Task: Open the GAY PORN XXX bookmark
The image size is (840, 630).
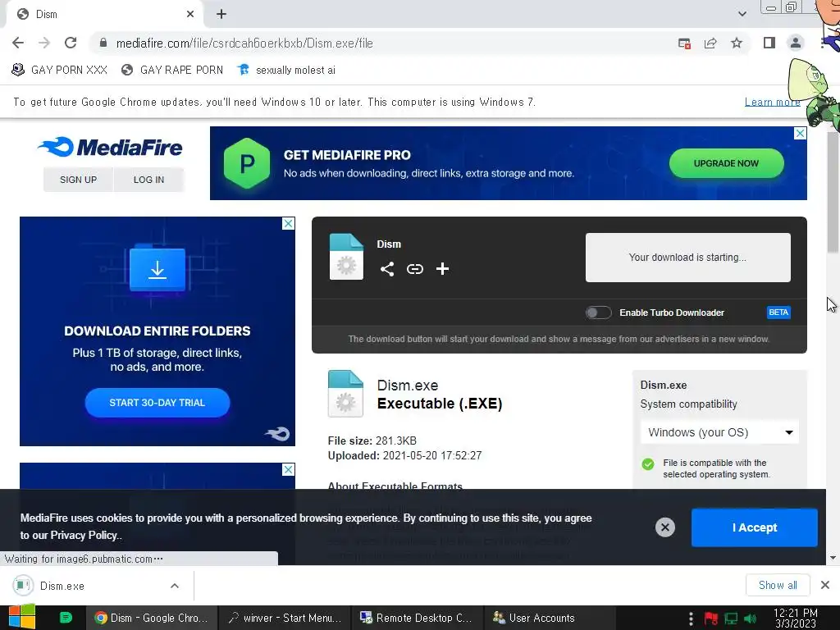Action: click(x=59, y=71)
